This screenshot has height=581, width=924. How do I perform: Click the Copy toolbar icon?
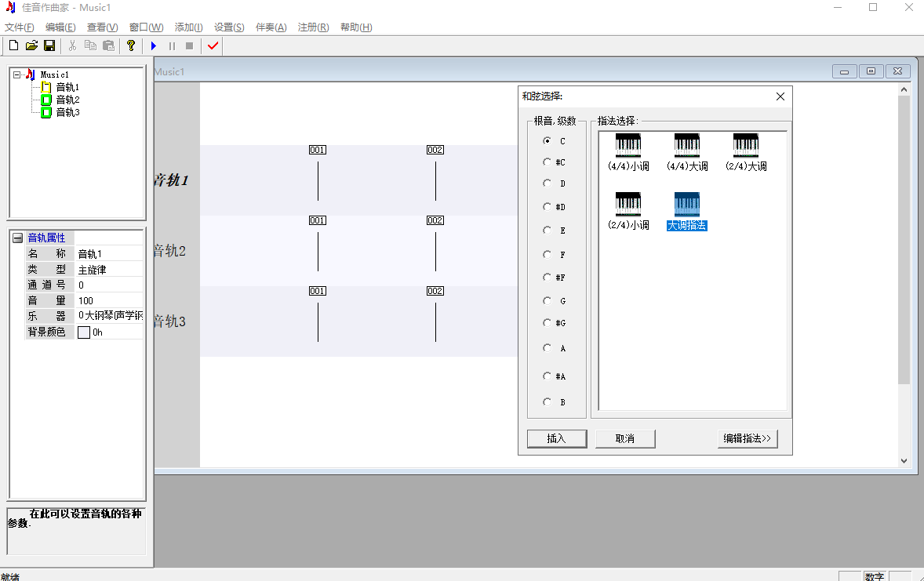(90, 45)
